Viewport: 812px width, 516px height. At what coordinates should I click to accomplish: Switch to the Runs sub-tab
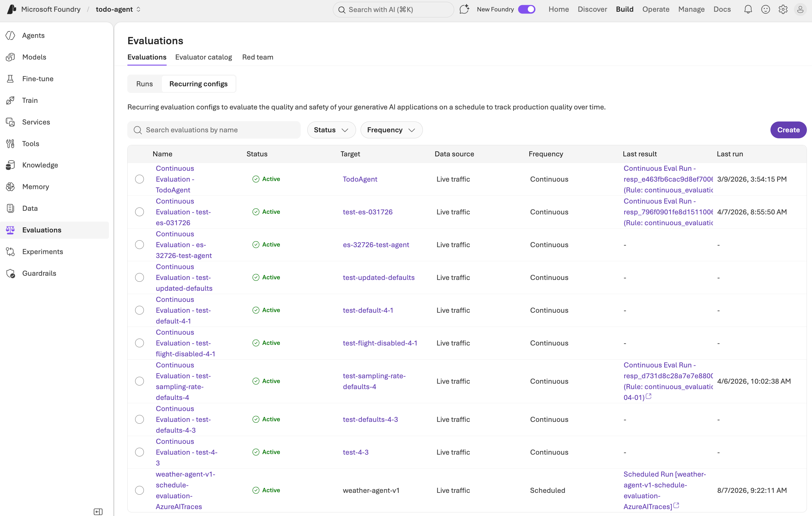coord(144,84)
